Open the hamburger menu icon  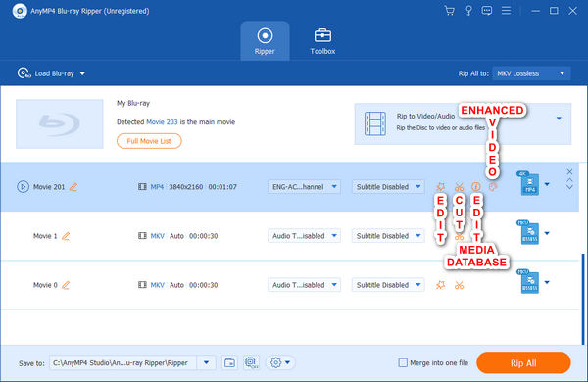click(x=507, y=11)
